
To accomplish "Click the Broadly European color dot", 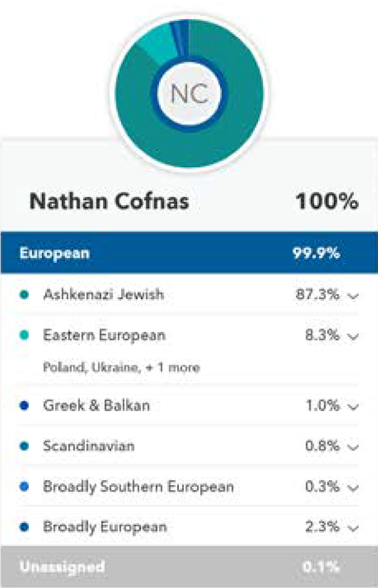I will (x=24, y=527).
